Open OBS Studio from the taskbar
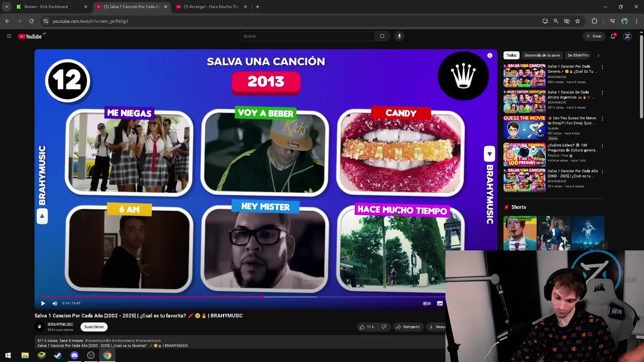This screenshot has height=362, width=644. click(91, 355)
